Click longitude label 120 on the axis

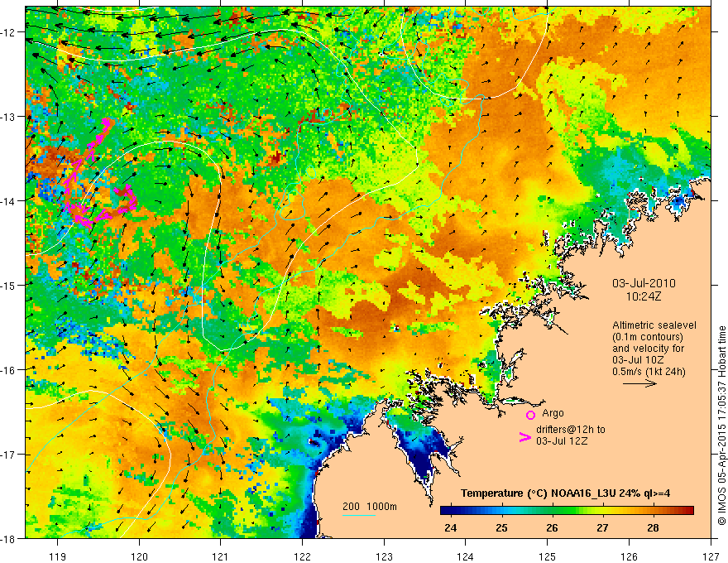(139, 556)
